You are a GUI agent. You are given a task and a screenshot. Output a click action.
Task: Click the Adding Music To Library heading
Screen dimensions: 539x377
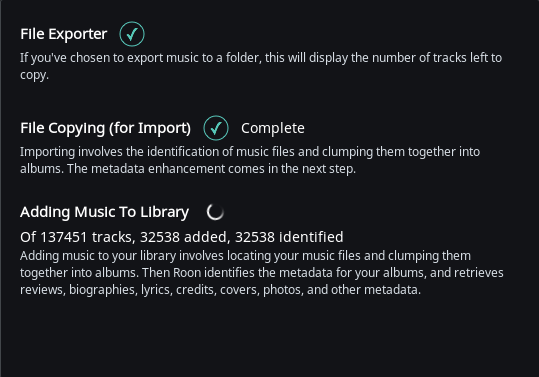[104, 212]
